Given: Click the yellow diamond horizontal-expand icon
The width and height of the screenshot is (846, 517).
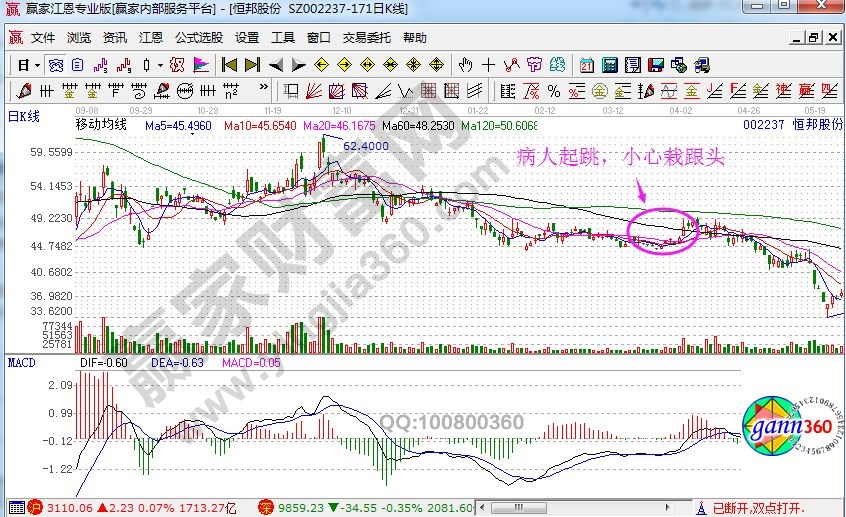Looking at the screenshot, I should (367, 65).
